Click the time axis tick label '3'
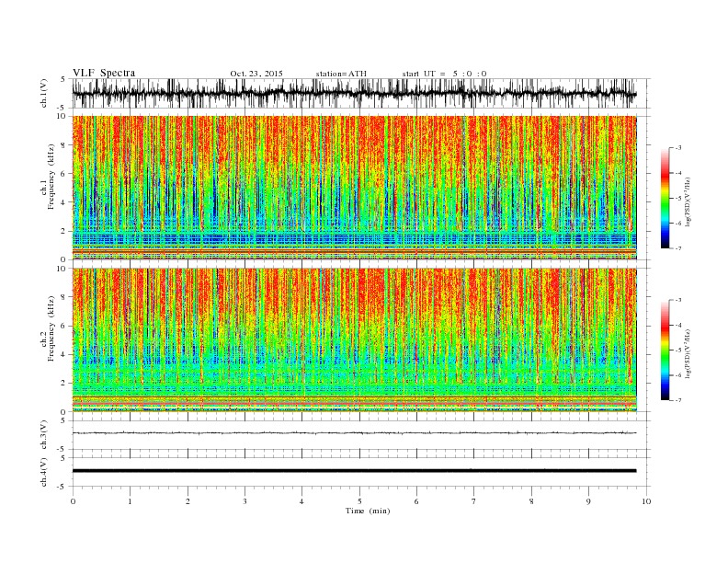 click(245, 501)
